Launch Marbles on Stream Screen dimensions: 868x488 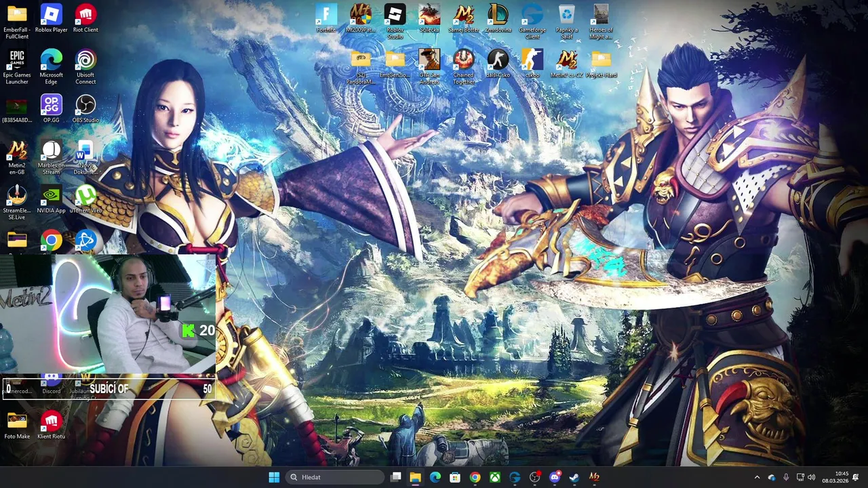click(51, 157)
